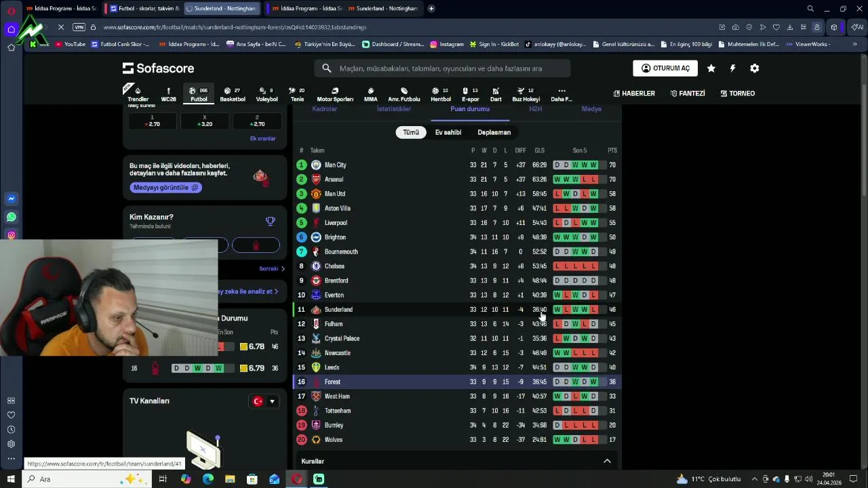The height and width of the screenshot is (488, 868).
Task: Switch to Futbol - skorlar browser tab
Action: tap(144, 9)
